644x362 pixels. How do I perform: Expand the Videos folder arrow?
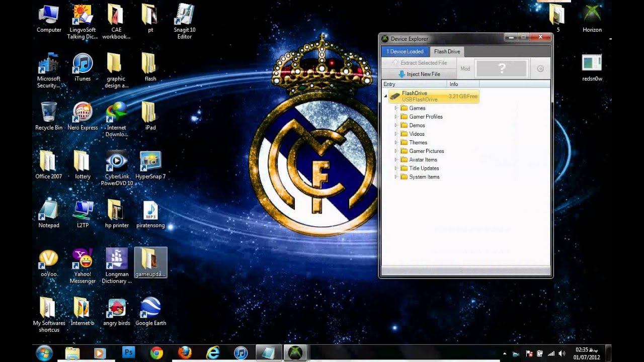click(x=396, y=134)
